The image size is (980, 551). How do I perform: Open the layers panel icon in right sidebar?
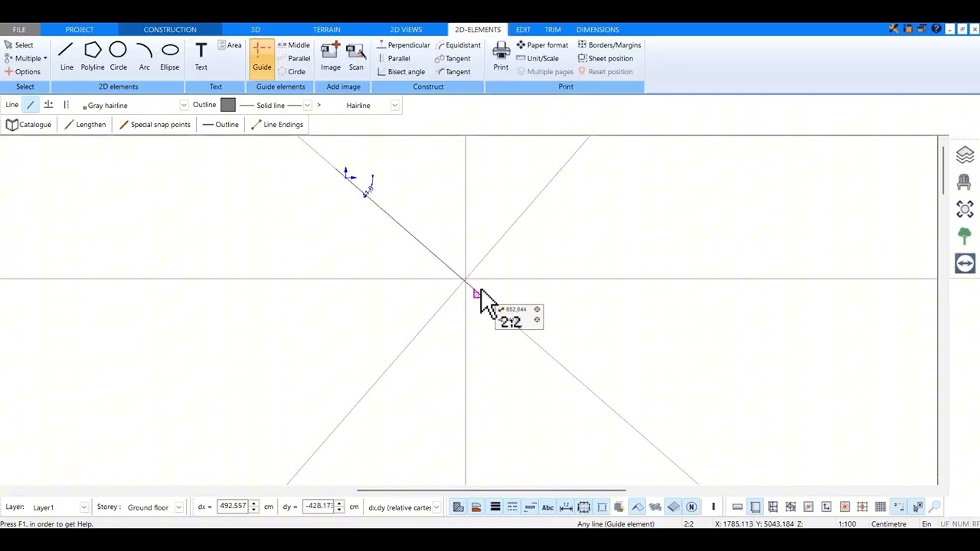click(x=965, y=155)
